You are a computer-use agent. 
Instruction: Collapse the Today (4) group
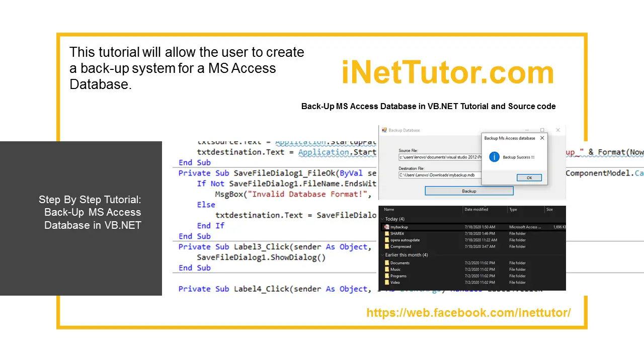[382, 219]
